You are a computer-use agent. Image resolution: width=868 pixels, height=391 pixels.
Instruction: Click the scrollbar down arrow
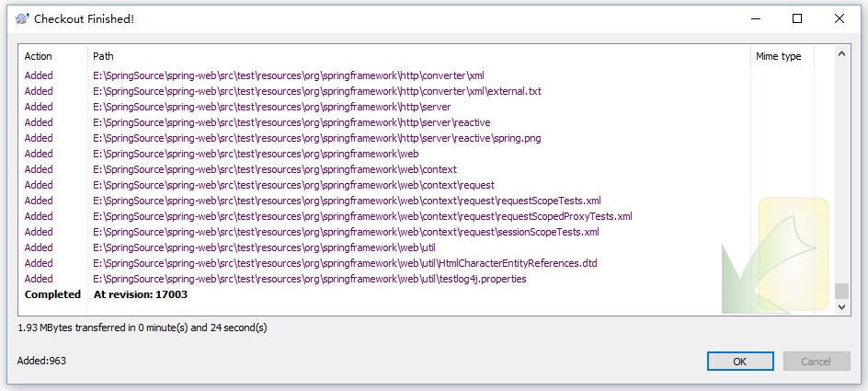[841, 305]
